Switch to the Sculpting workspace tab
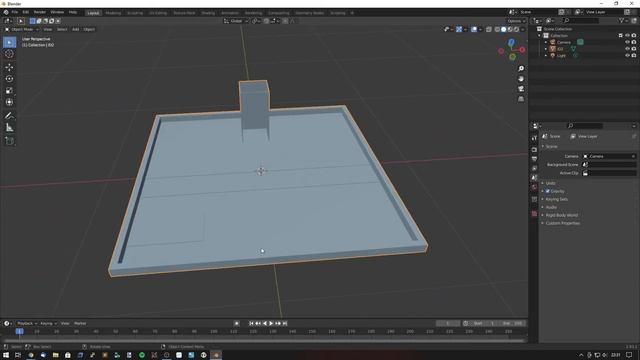This screenshot has height=360, width=640. pos(135,13)
